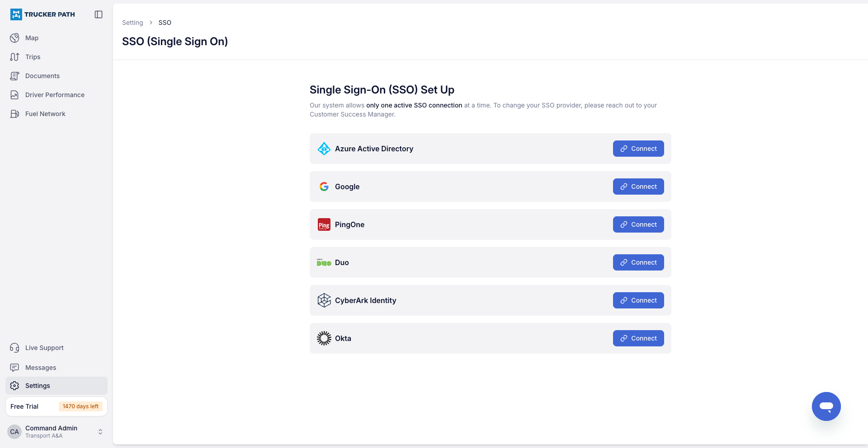Connect CyberArk Identity provider
The height and width of the screenshot is (448, 868).
638,300
